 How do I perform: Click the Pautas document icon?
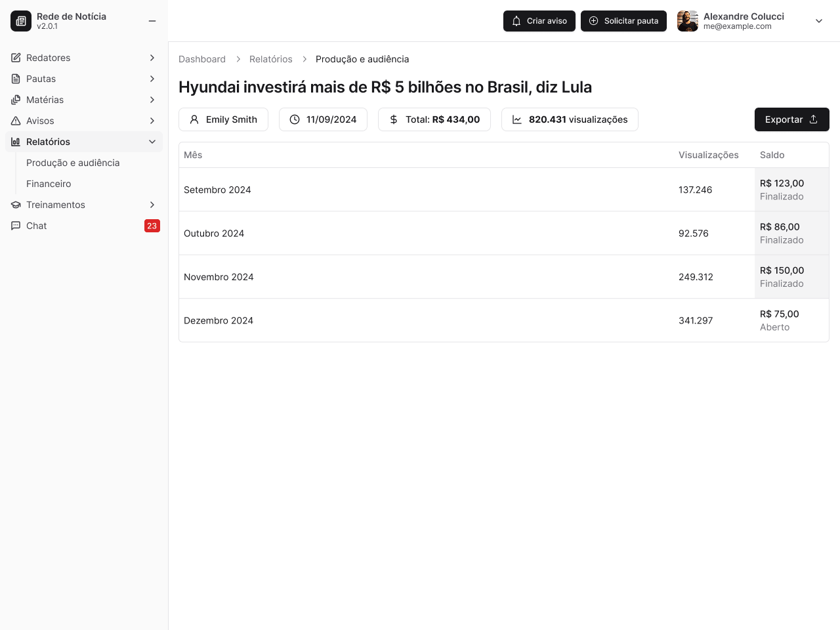(x=15, y=79)
